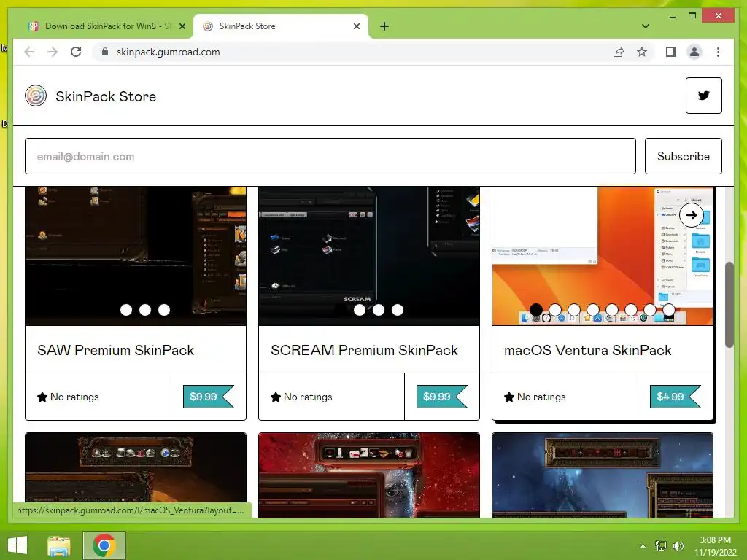Open the Chrome side panel icon
The height and width of the screenshot is (560, 747).
[671, 52]
